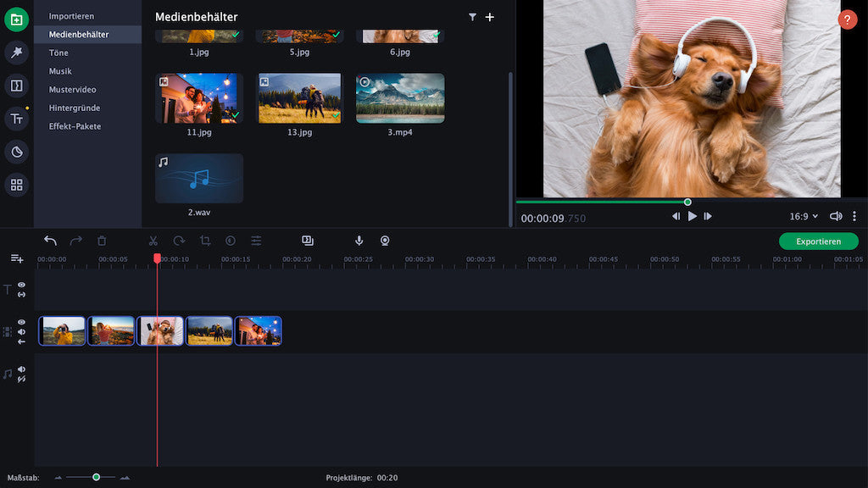Screen dimensions: 868x488
Task: Click the Exportieren button
Action: 818,241
